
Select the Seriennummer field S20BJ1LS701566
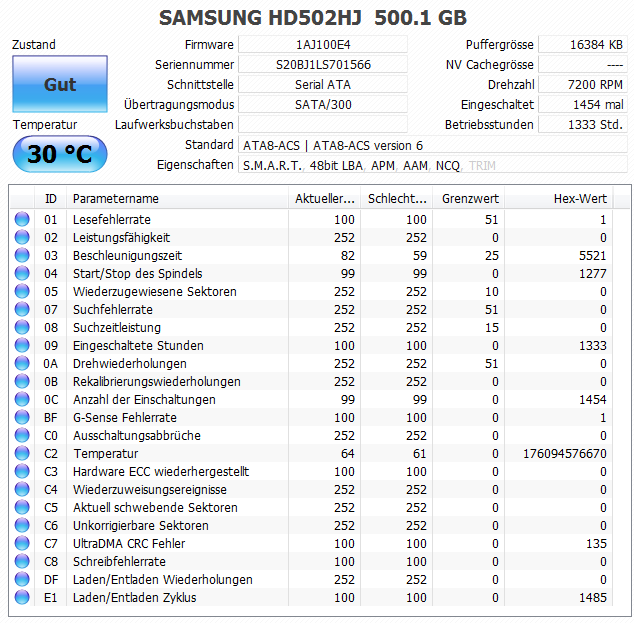tap(323, 65)
